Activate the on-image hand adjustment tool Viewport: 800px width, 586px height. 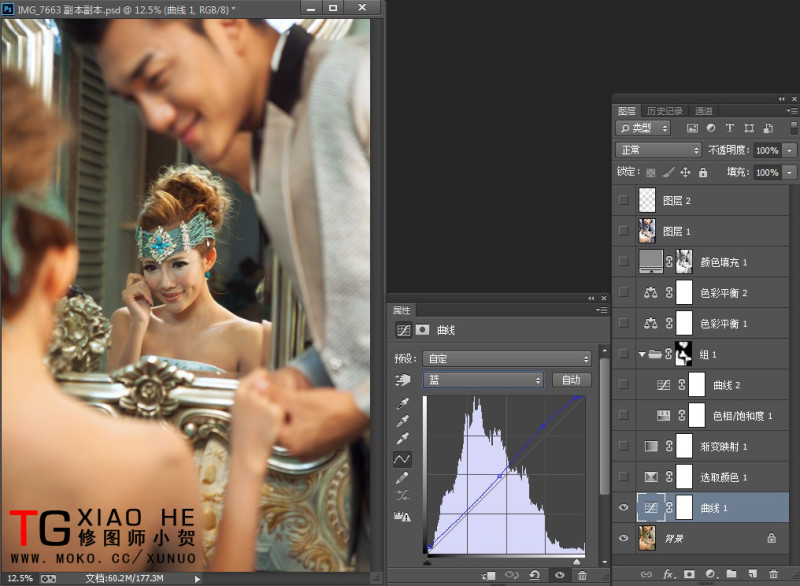click(x=403, y=380)
